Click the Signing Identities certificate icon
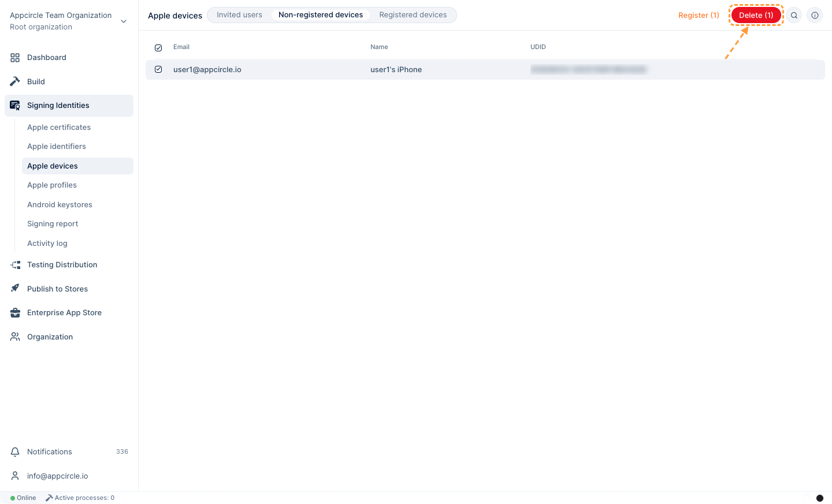 [x=15, y=106]
